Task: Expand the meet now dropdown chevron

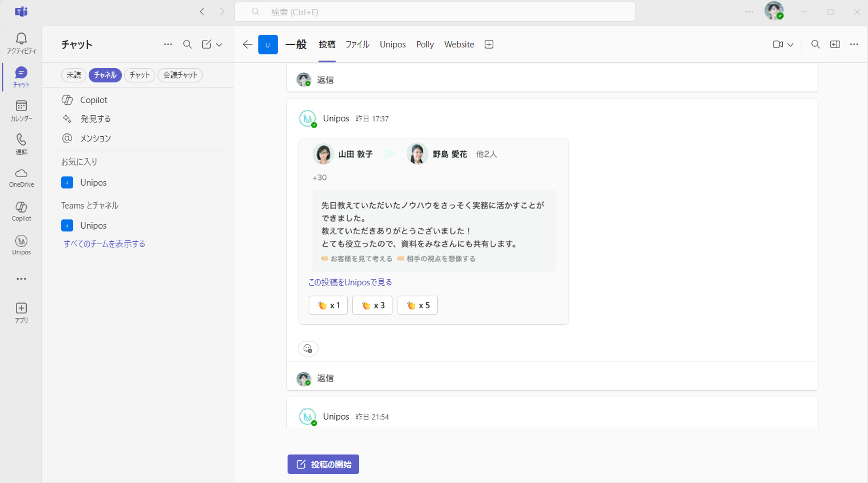Action: point(790,44)
